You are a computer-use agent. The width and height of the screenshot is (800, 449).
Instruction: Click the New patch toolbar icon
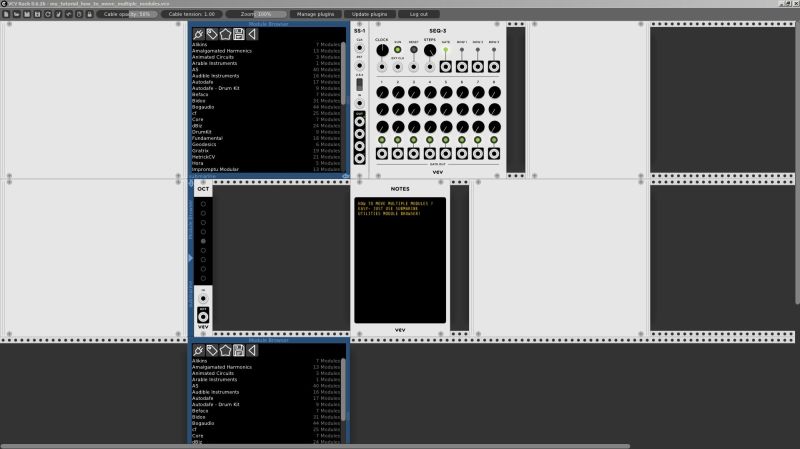click(6, 14)
